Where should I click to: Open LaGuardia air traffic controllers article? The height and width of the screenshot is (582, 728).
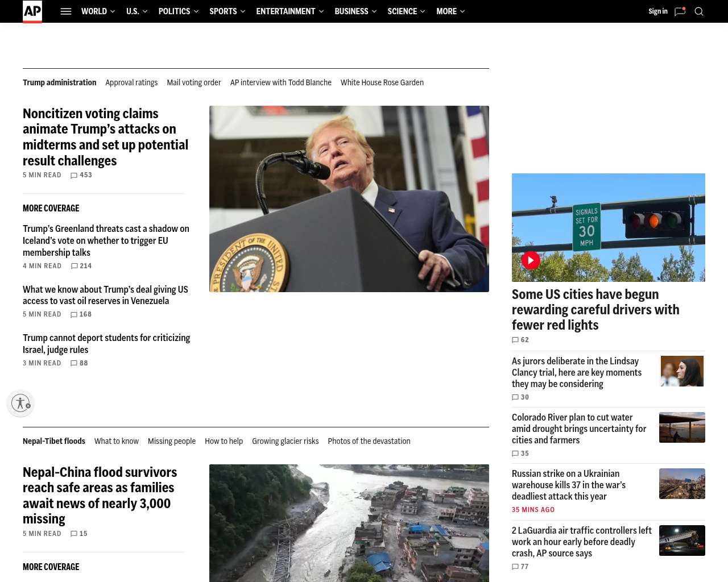pyautogui.click(x=582, y=542)
